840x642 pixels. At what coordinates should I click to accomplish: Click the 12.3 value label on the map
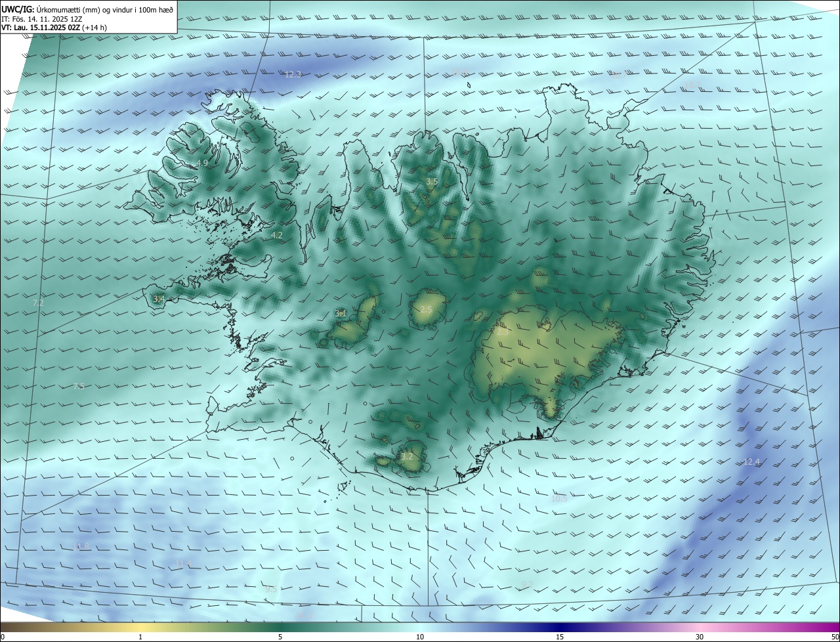(293, 75)
